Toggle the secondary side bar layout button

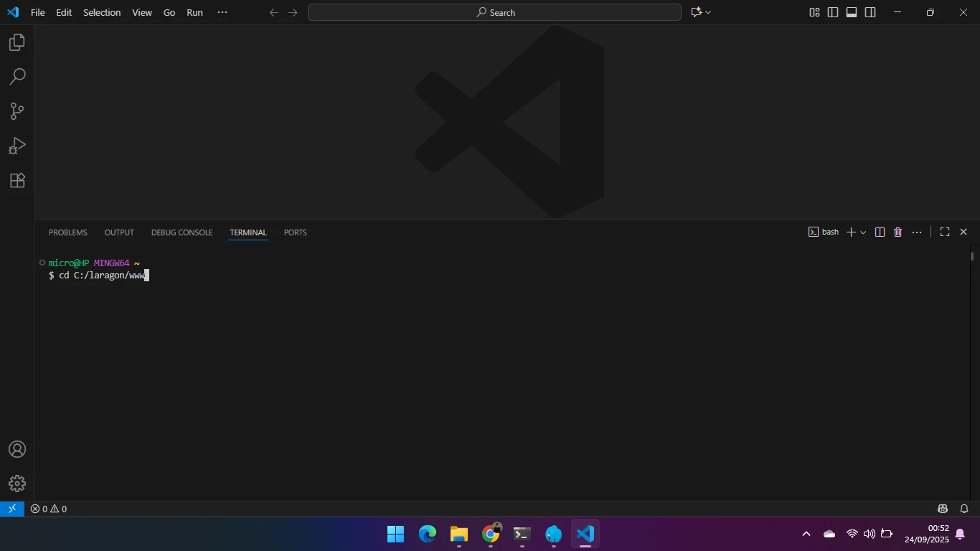pyautogui.click(x=870, y=12)
